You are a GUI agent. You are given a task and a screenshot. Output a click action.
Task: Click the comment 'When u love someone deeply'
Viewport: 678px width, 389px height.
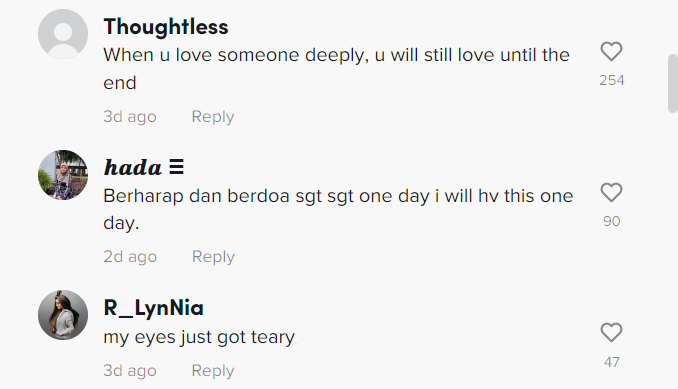[336, 69]
